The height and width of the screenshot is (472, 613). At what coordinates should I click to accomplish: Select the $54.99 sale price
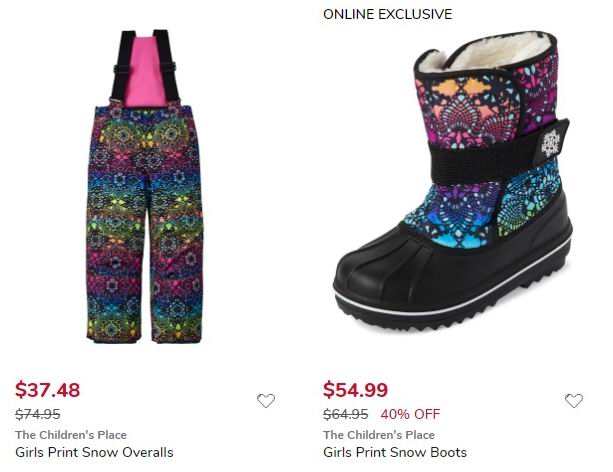coord(355,389)
